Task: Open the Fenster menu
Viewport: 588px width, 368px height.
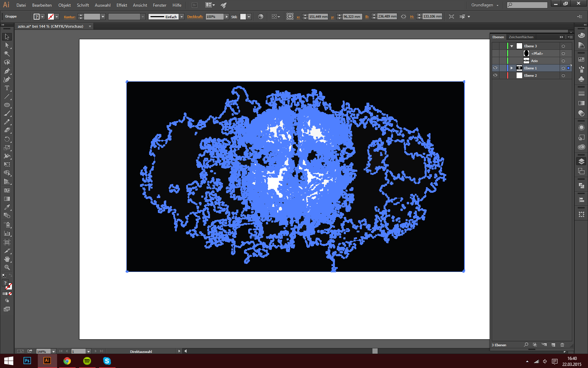Action: click(160, 5)
